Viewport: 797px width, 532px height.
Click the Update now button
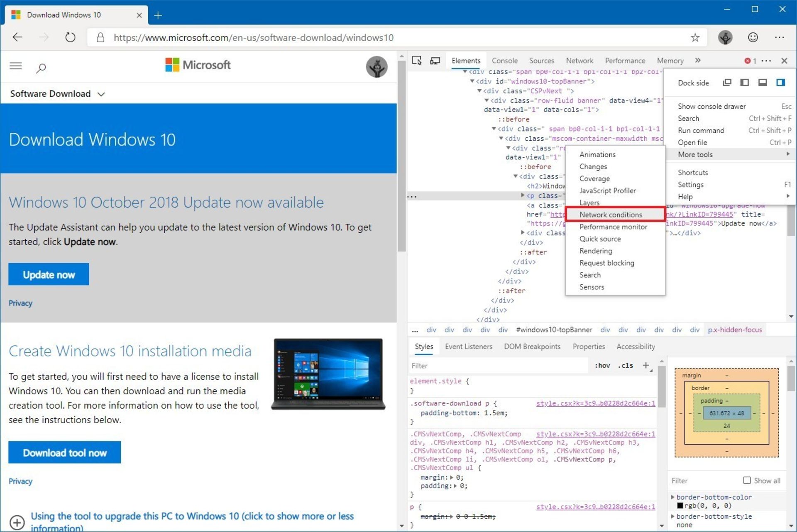(x=49, y=274)
